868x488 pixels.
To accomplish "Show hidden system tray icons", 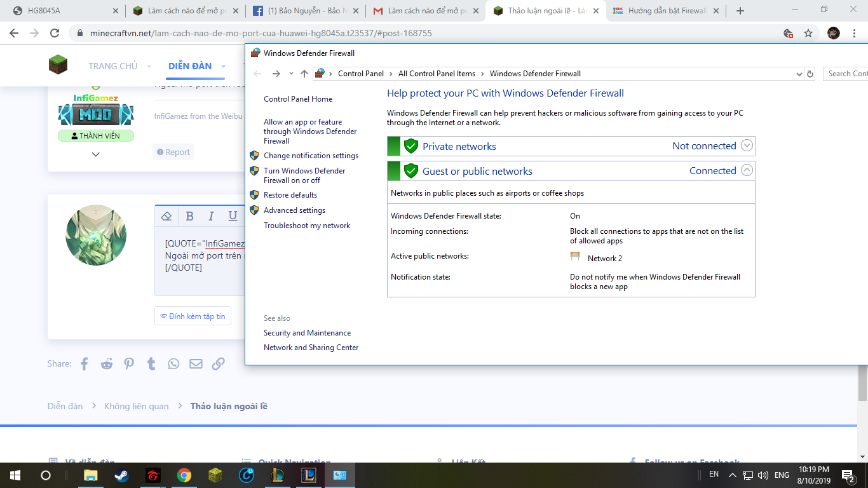I will point(733,475).
